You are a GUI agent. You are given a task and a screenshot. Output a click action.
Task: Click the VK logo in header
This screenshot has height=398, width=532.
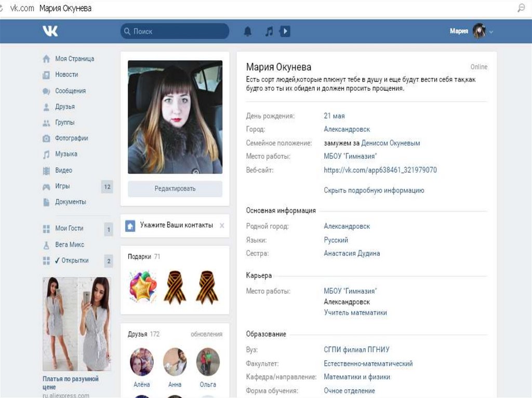[x=50, y=32]
